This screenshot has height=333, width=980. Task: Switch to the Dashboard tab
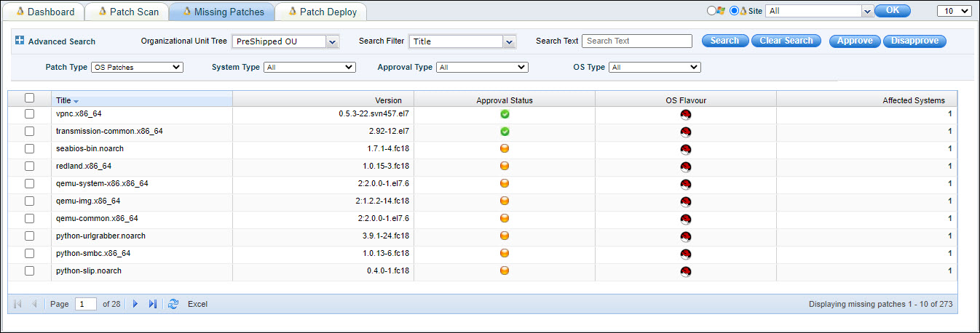point(45,12)
